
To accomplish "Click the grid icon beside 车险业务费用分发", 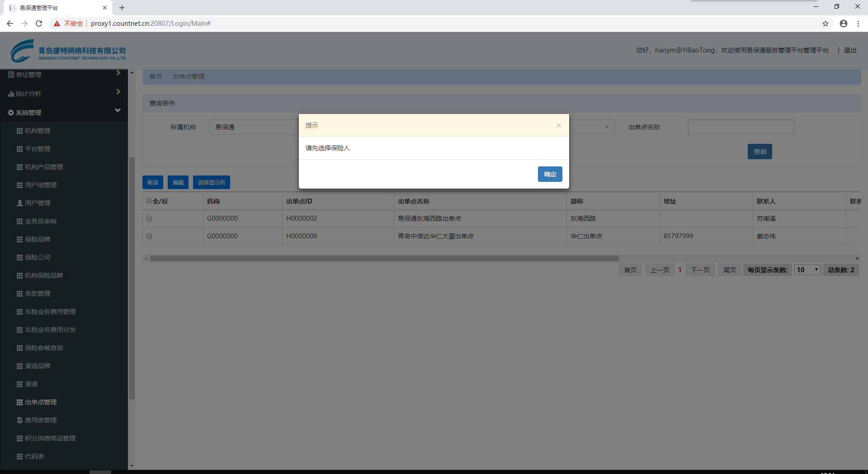I will pos(19,330).
